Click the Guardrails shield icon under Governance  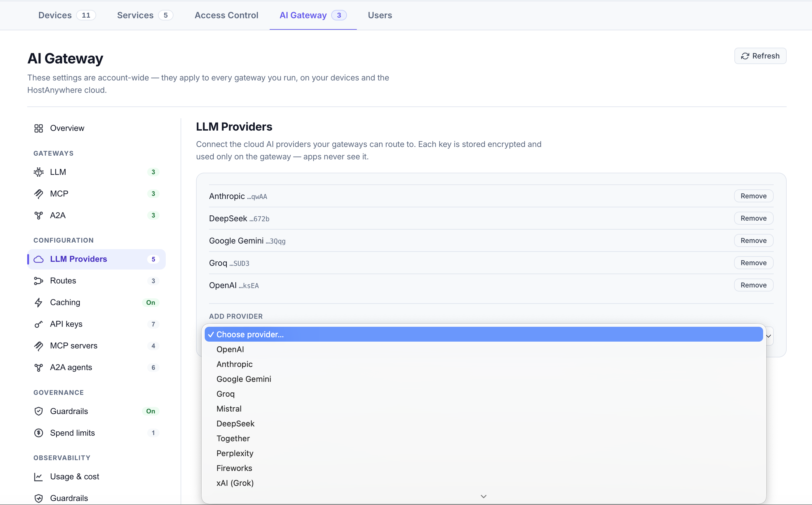coord(39,411)
